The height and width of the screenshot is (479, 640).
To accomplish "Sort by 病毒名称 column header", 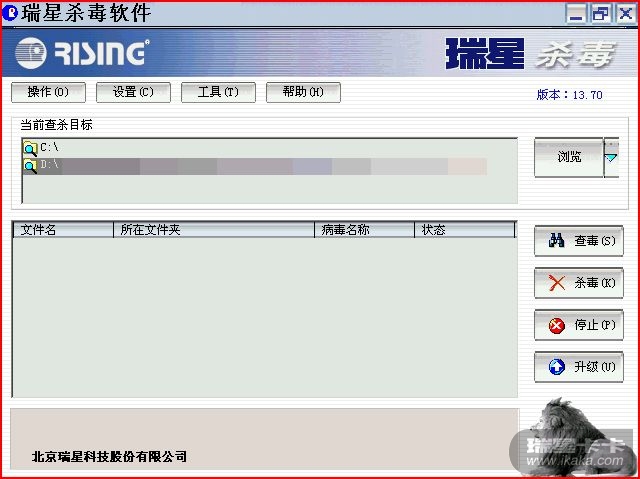I will [x=364, y=230].
